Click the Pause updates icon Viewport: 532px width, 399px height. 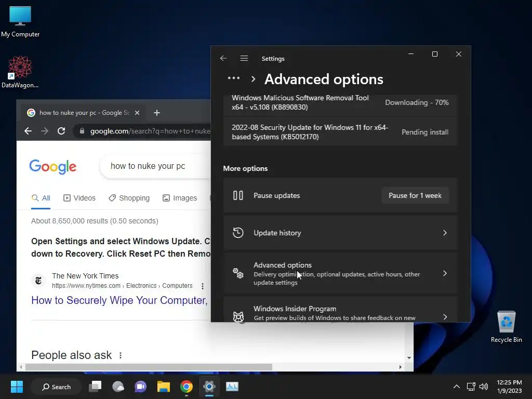pos(238,195)
